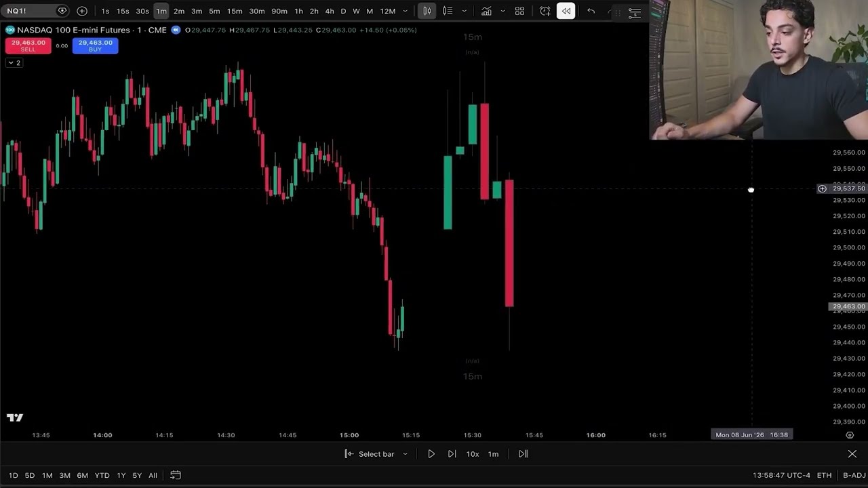The image size is (868, 488).
Task: Switch to the 12M timeframe
Action: click(388, 11)
